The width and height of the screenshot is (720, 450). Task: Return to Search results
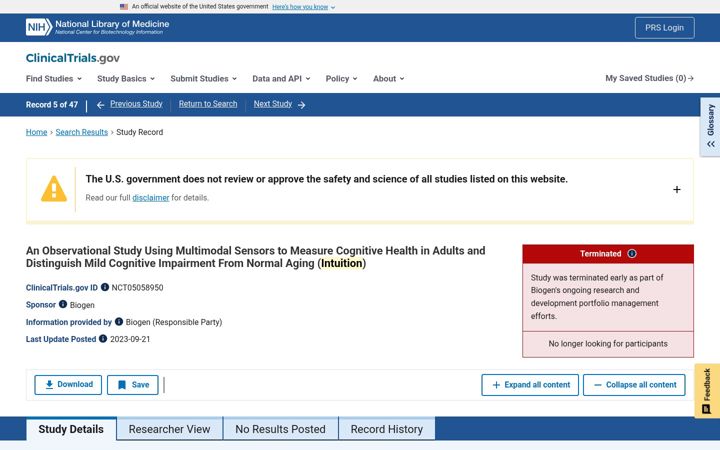(208, 104)
